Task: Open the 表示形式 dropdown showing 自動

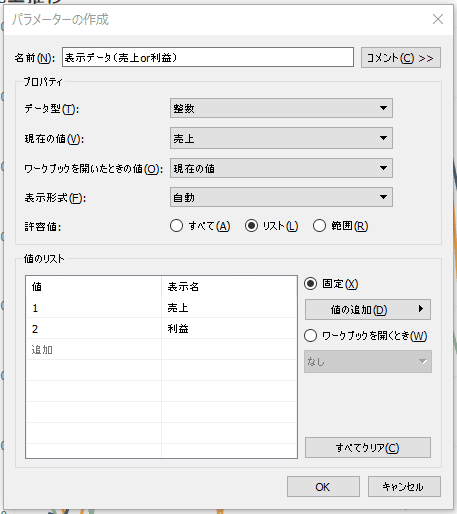Action: click(x=281, y=197)
